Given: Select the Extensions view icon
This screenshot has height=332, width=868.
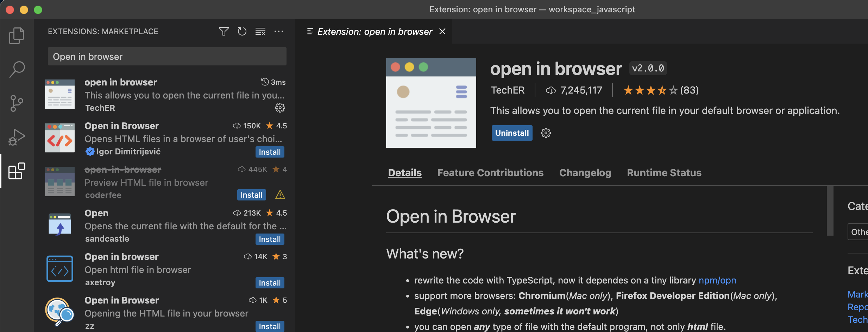Looking at the screenshot, I should pyautogui.click(x=17, y=171).
